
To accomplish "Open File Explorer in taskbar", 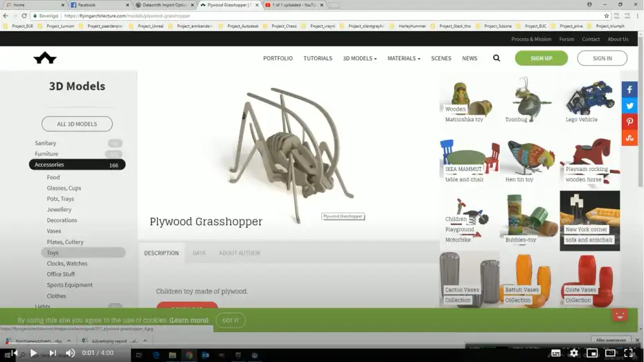I will [x=172, y=355].
